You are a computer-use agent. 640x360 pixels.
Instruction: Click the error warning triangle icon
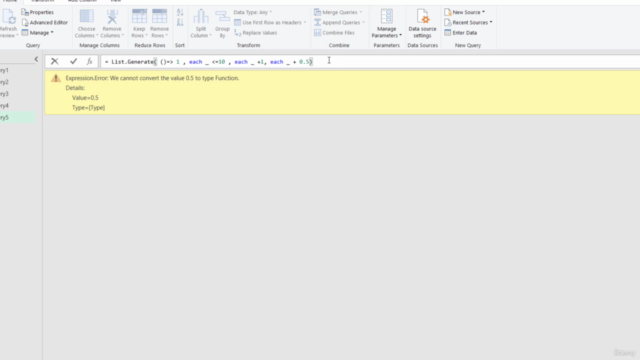click(56, 78)
